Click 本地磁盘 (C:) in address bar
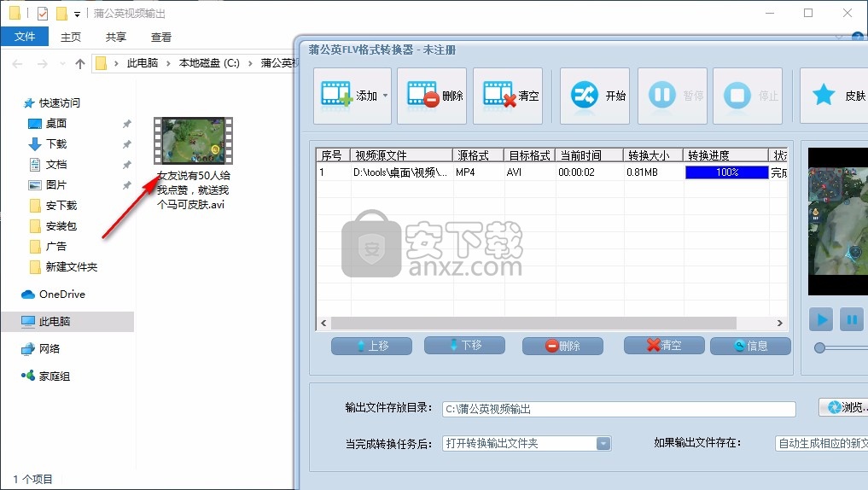Viewport: 868px width, 490px height. pyautogui.click(x=209, y=63)
